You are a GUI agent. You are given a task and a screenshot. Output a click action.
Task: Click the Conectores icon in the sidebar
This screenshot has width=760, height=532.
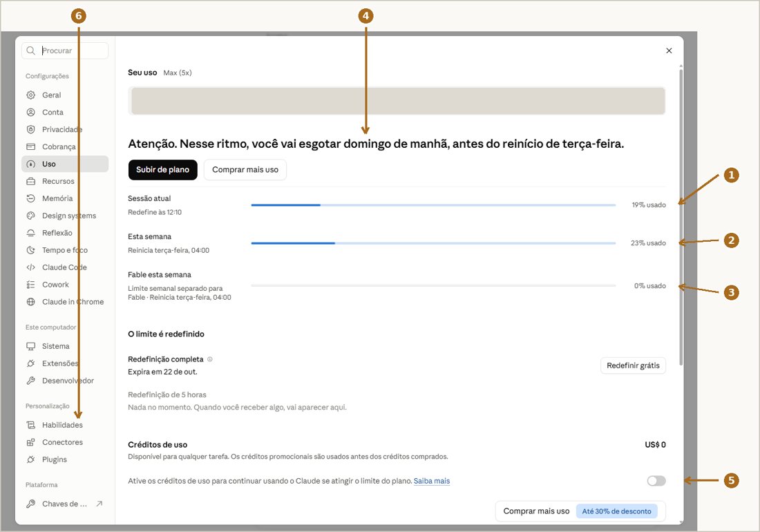(31, 442)
